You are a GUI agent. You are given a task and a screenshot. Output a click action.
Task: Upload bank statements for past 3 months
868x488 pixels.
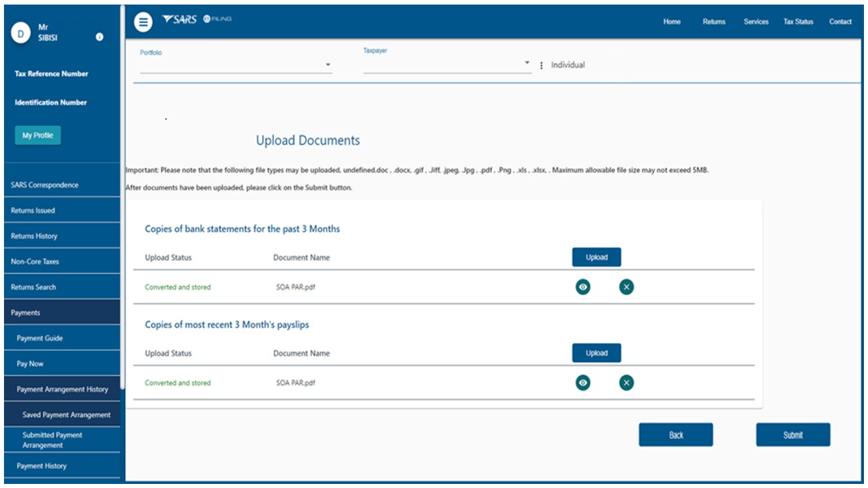pos(596,257)
